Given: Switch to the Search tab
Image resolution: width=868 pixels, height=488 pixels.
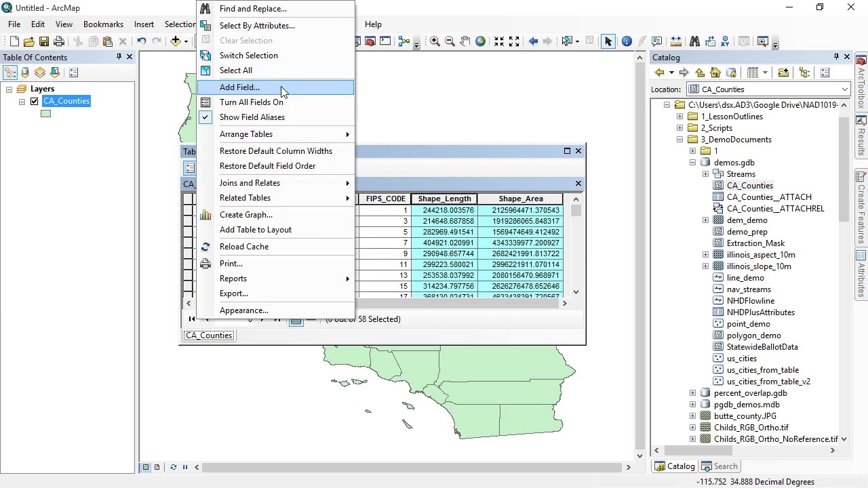Looking at the screenshot, I should click(719, 466).
